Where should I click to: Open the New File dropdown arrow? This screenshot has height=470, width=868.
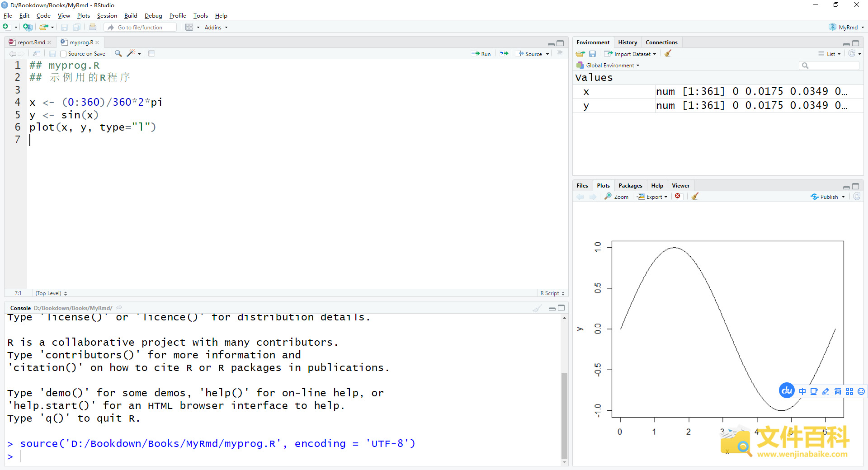pyautogui.click(x=16, y=27)
